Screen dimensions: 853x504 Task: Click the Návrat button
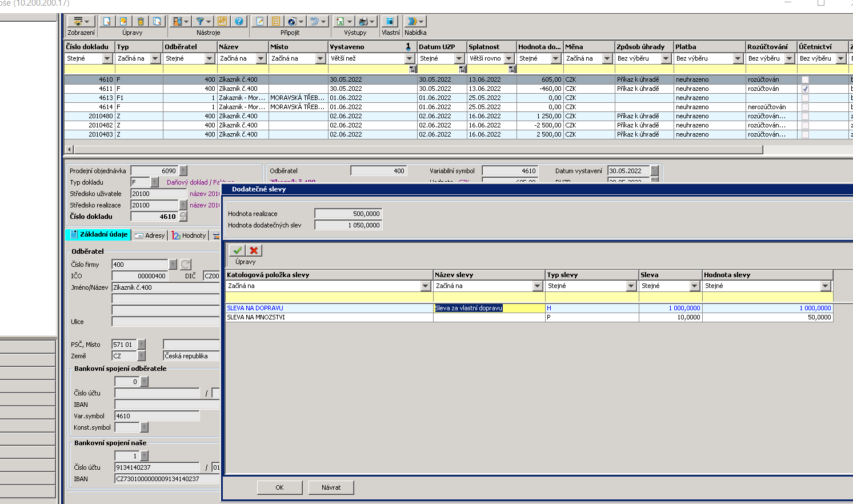331,487
